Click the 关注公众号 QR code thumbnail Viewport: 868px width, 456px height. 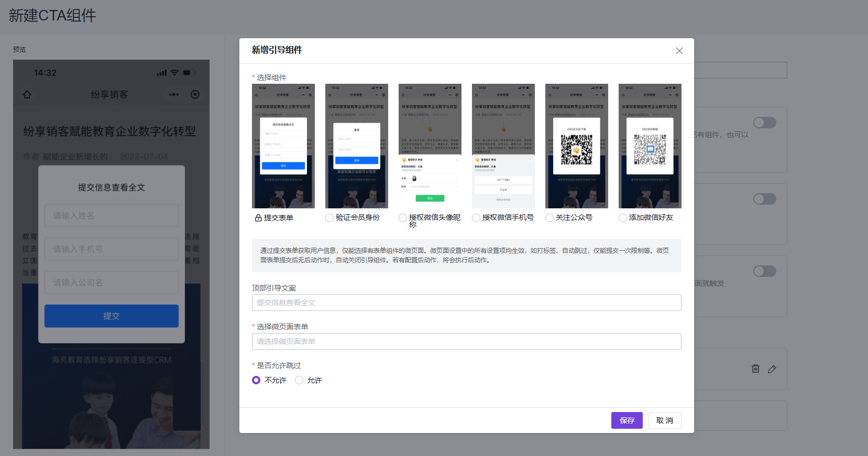click(577, 146)
